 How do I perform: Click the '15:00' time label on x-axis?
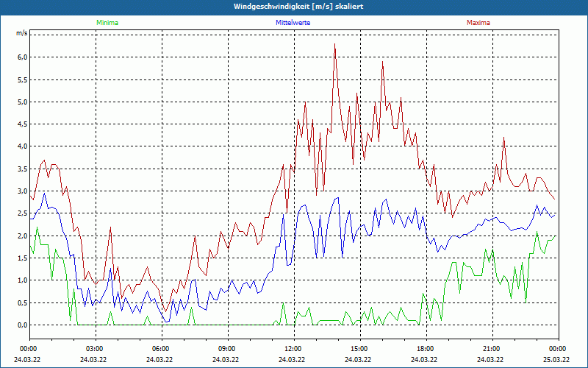[x=360, y=349]
